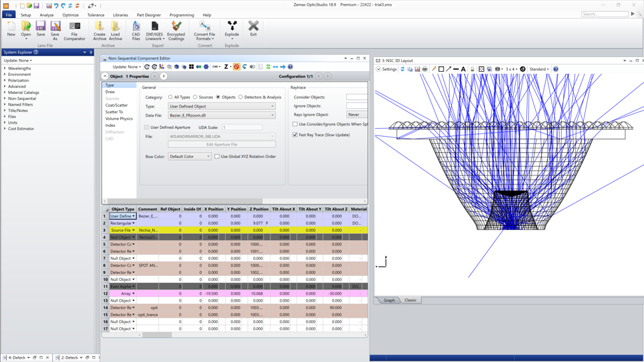Open the System Explorer Update: None dropdown
This screenshot has width=644, height=362.
pyautogui.click(x=17, y=60)
